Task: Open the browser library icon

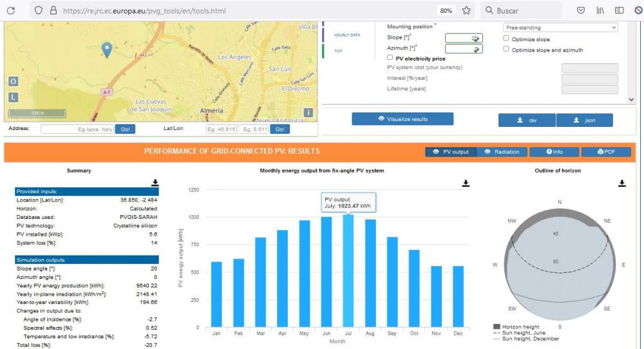Action: click(x=600, y=10)
